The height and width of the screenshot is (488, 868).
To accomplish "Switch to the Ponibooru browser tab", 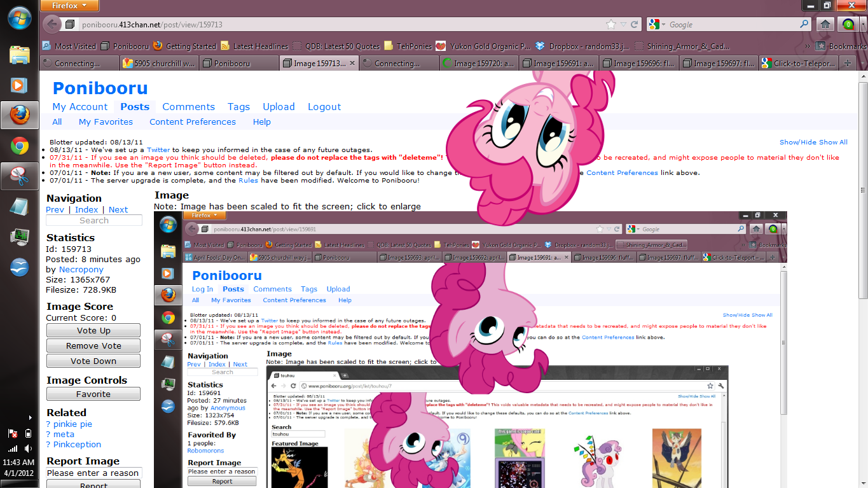I will [238, 63].
